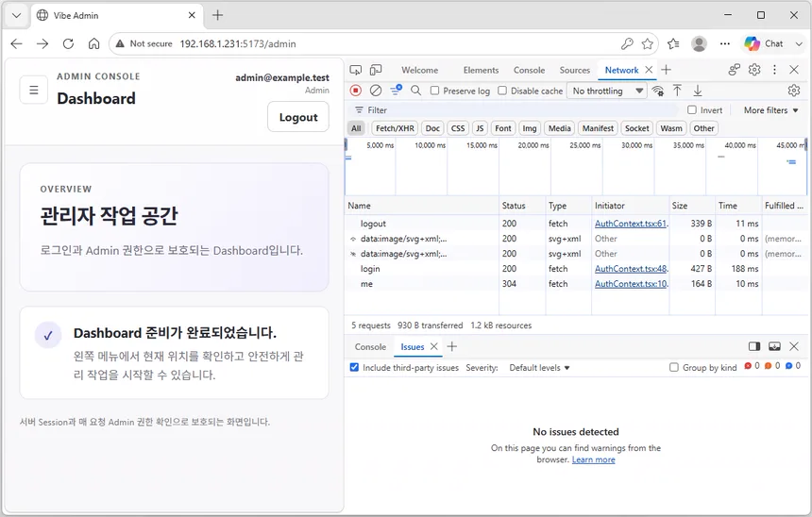This screenshot has width=812, height=517.
Task: Open browser profile avatar
Action: 699,44
